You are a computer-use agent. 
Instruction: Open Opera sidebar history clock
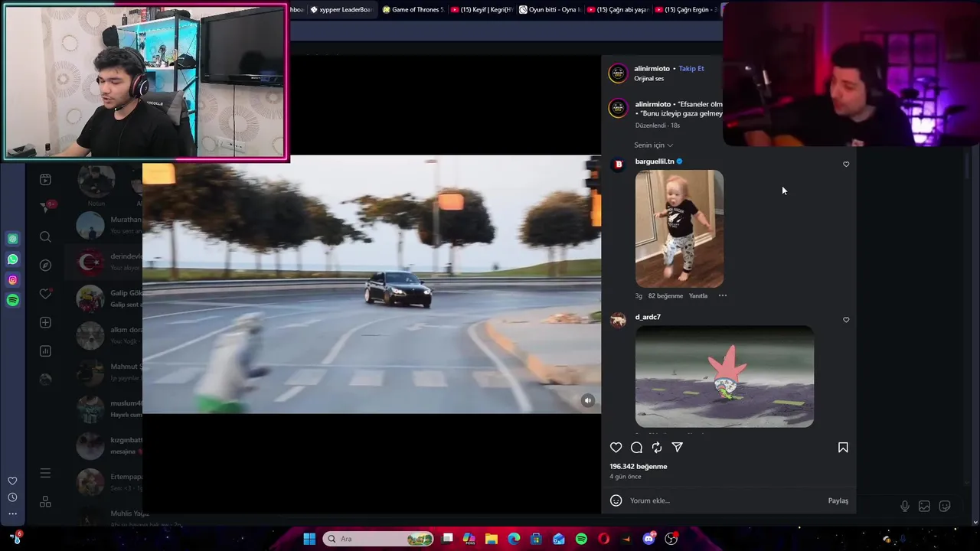[x=12, y=497]
